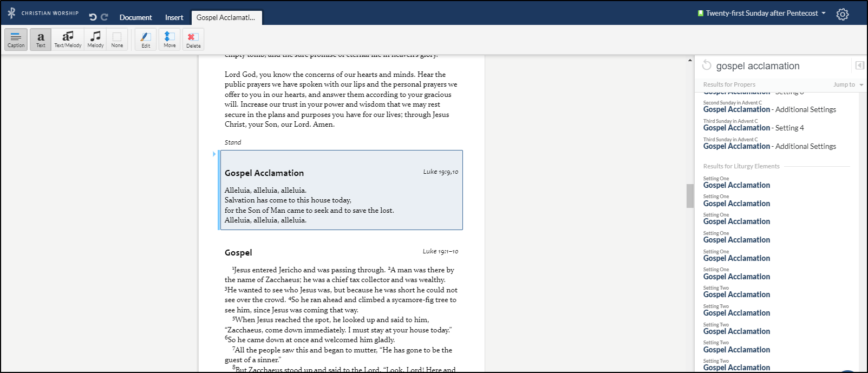Expand the Jump to dropdown
The height and width of the screenshot is (373, 868).
click(x=848, y=84)
